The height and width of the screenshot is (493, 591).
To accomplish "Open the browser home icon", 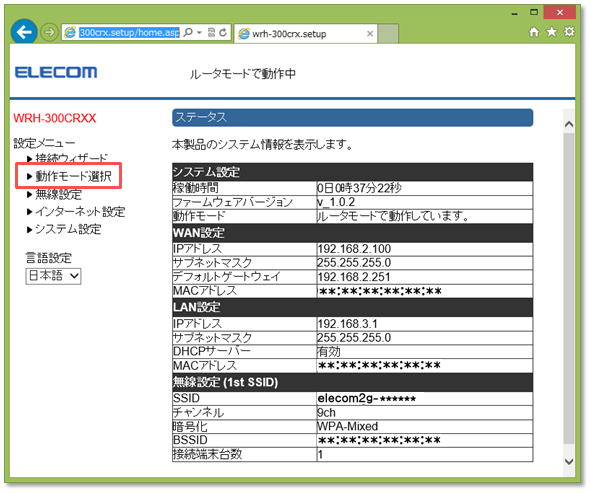I will pyautogui.click(x=534, y=32).
